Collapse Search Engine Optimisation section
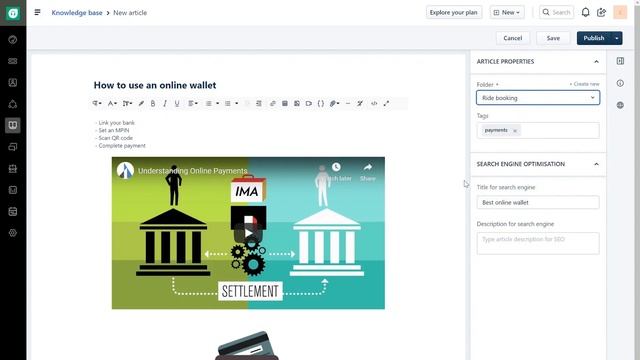 point(596,164)
